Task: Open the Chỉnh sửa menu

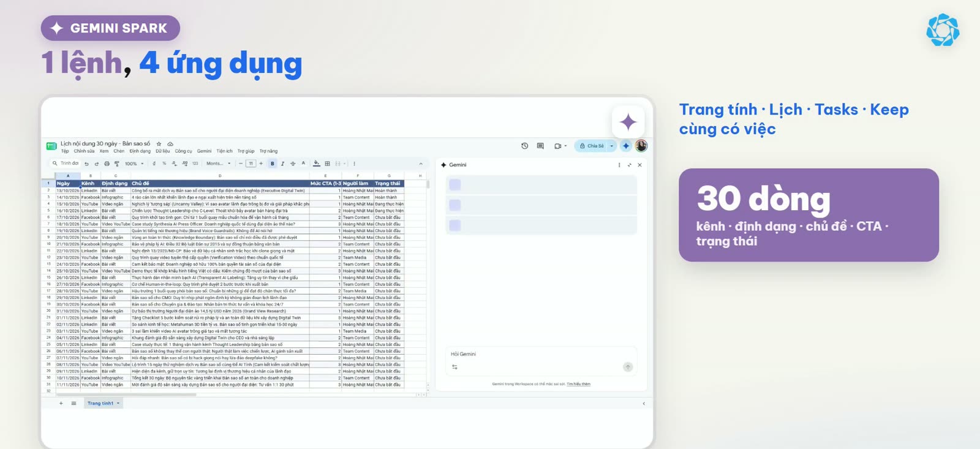Action: pos(85,151)
